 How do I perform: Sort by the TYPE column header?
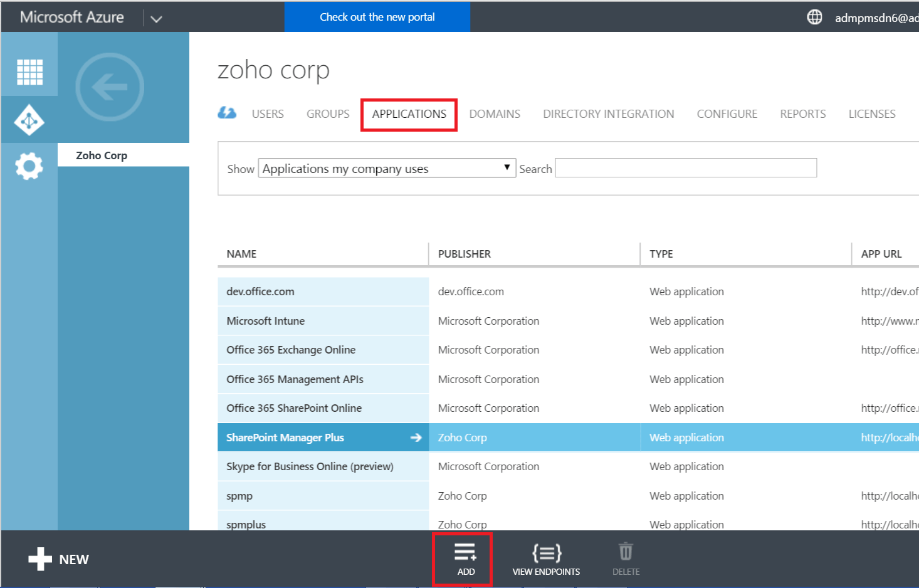tap(661, 254)
